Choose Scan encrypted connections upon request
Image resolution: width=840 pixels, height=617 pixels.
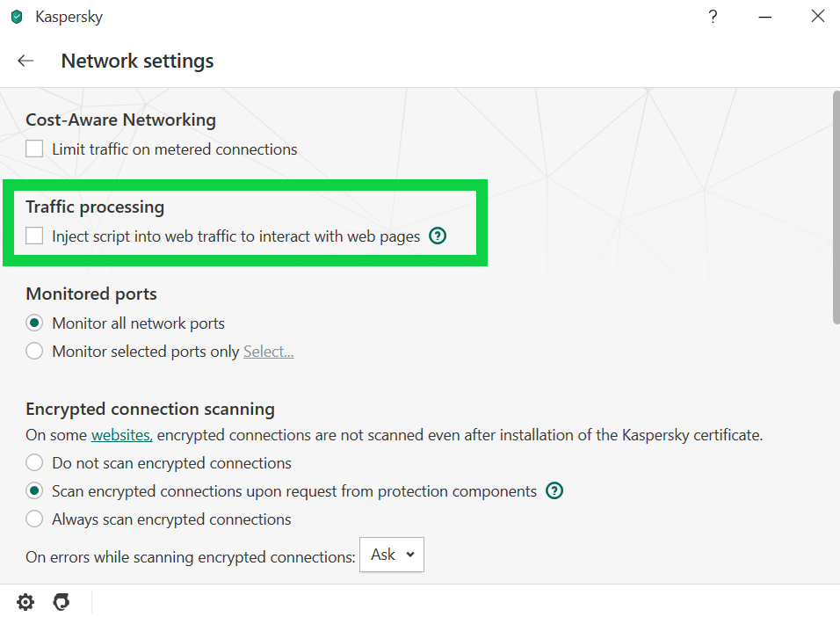click(34, 491)
